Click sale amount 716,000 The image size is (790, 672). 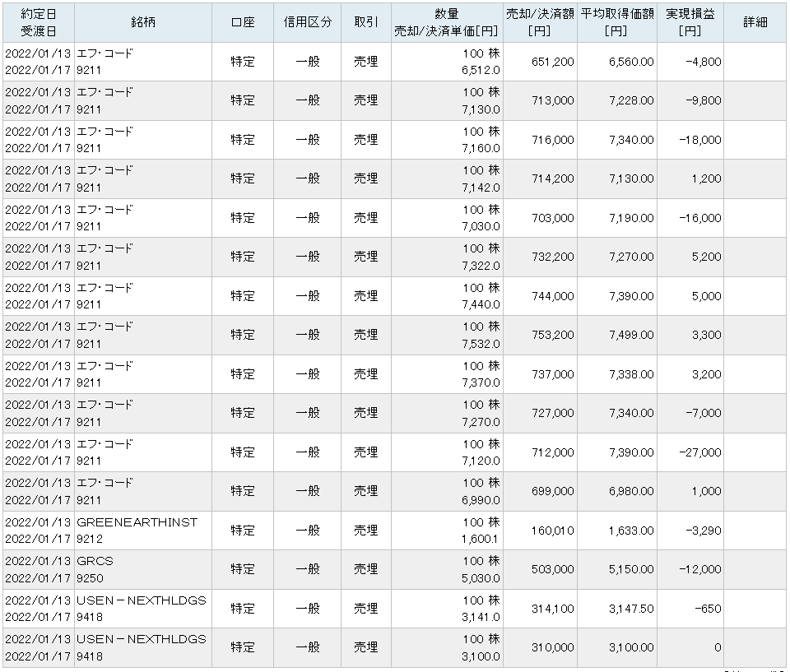tap(553, 140)
